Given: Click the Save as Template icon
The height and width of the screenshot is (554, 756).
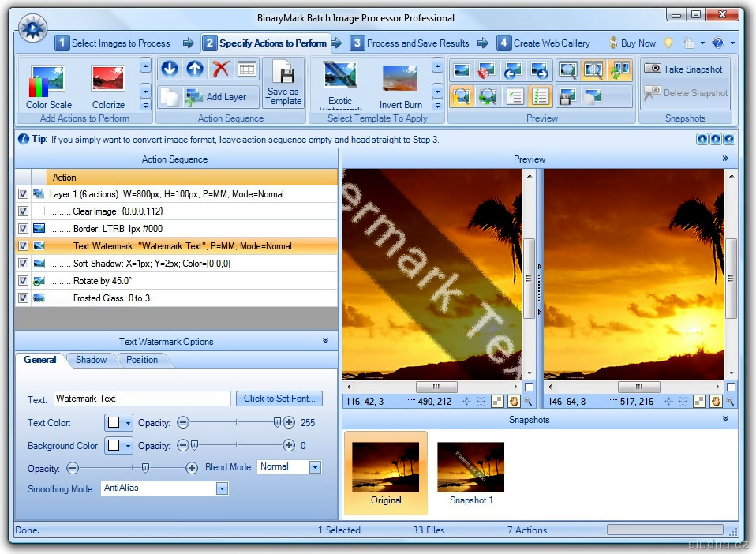Looking at the screenshot, I should tap(283, 76).
